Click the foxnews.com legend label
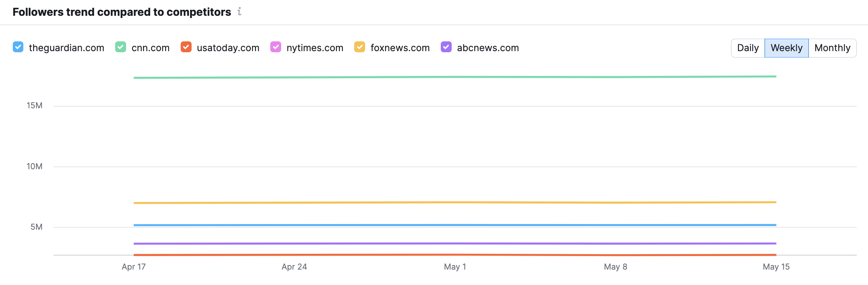The width and height of the screenshot is (868, 285). pyautogui.click(x=400, y=48)
